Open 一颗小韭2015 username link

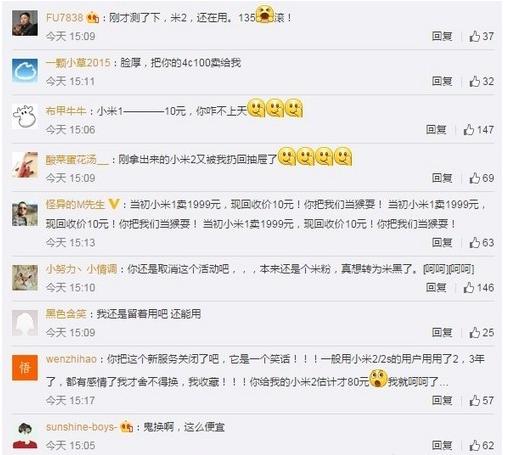[x=78, y=63]
